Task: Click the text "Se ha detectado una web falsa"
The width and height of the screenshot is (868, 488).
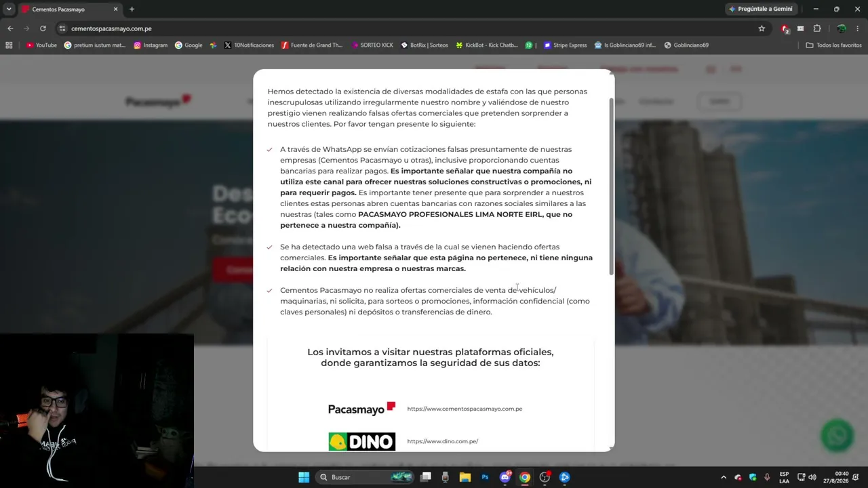Action: pos(337,247)
